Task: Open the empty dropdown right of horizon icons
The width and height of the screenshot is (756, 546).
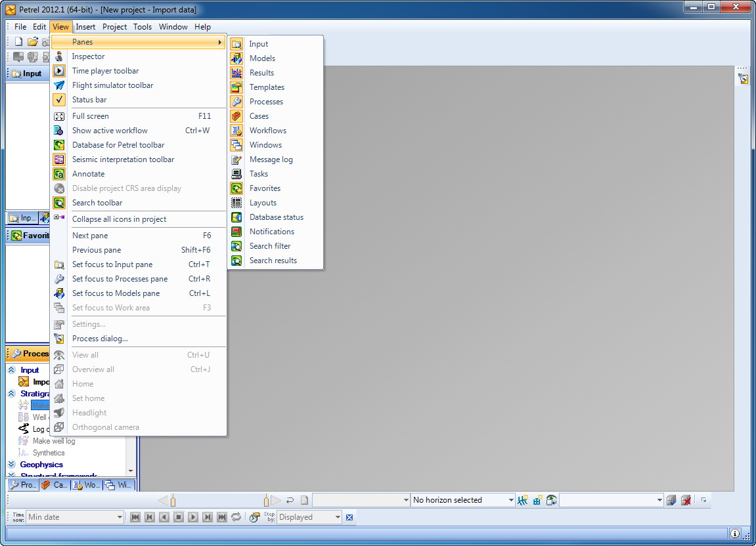Action: pyautogui.click(x=659, y=500)
